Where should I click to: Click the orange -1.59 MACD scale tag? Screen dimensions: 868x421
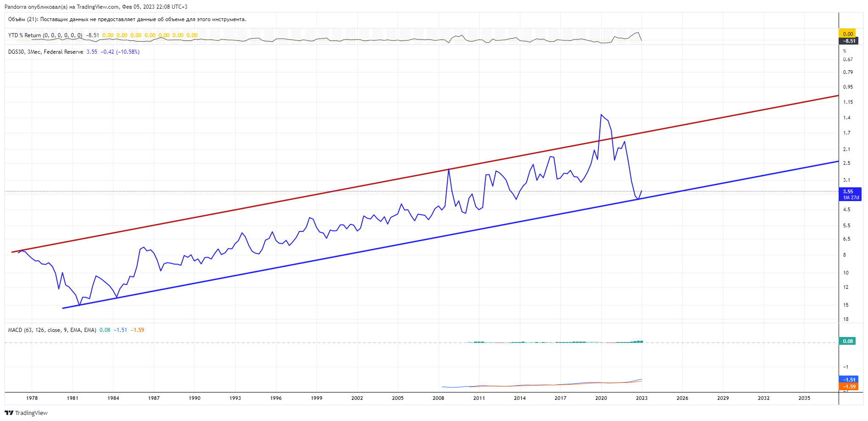[849, 387]
